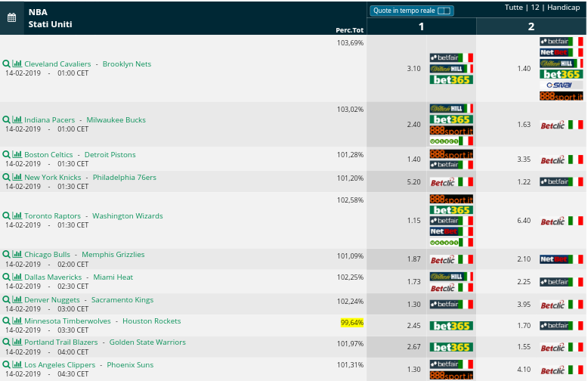Click the 103,69% total percentage
The width and height of the screenshot is (588, 381).
pos(350,43)
